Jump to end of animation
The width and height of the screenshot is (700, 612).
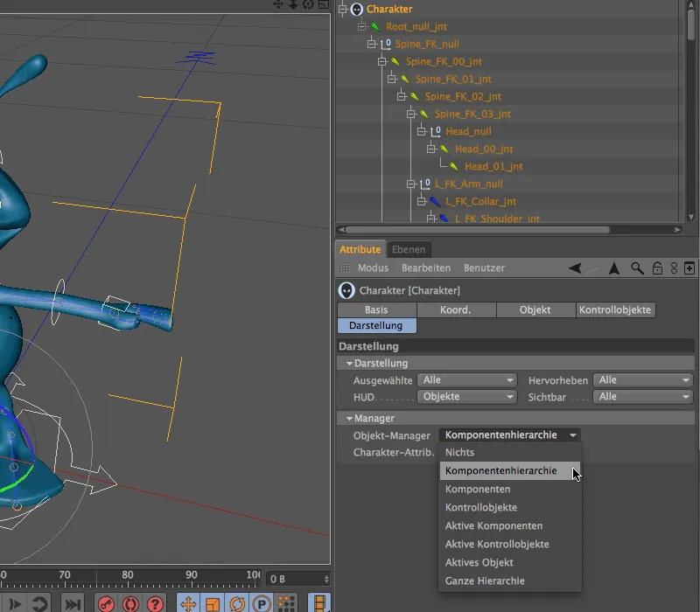point(73,604)
